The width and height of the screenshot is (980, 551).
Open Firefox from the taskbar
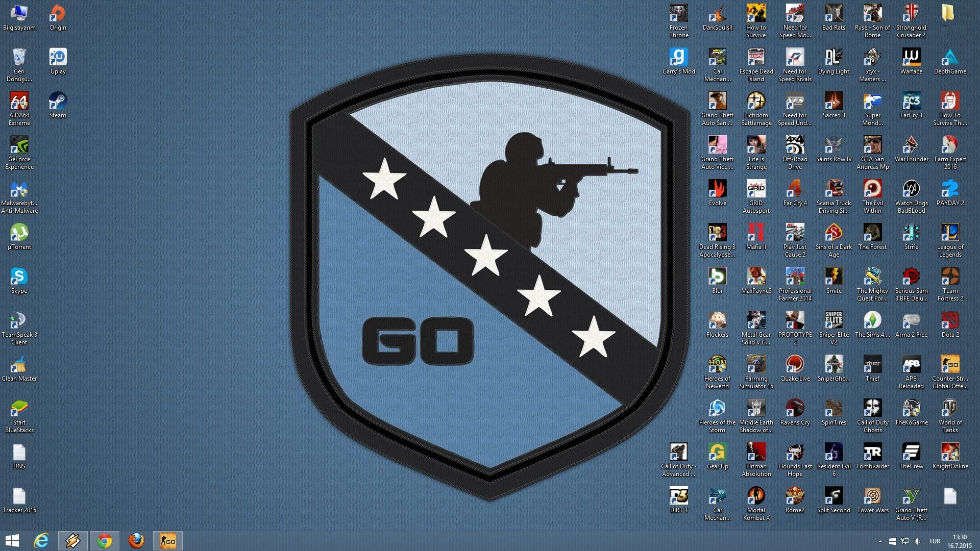point(136,541)
